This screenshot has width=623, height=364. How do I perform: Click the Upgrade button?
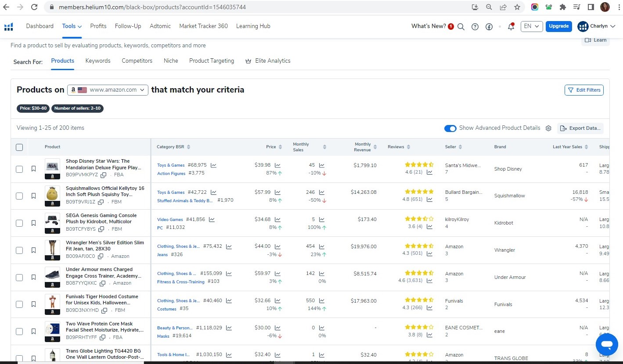coord(559,26)
